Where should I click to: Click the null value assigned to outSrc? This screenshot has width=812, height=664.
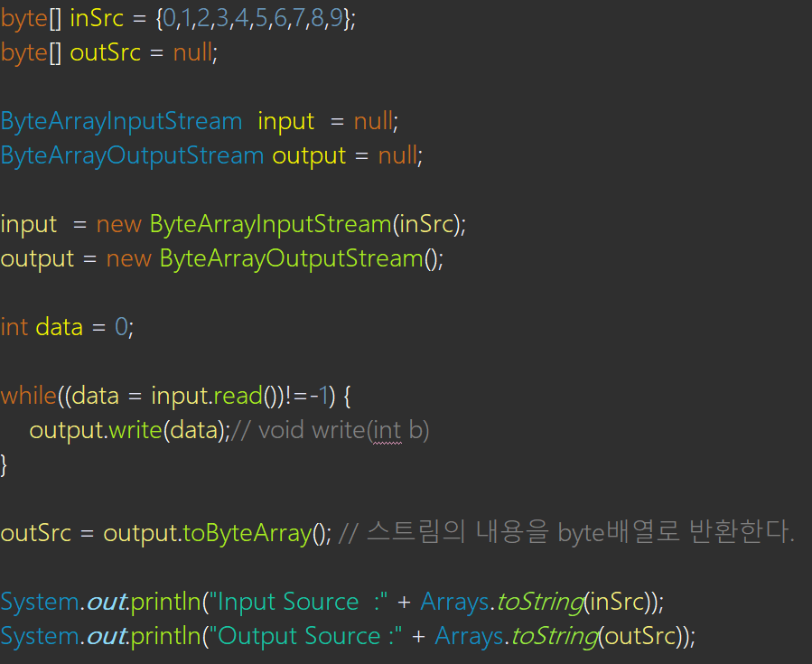[x=192, y=52]
